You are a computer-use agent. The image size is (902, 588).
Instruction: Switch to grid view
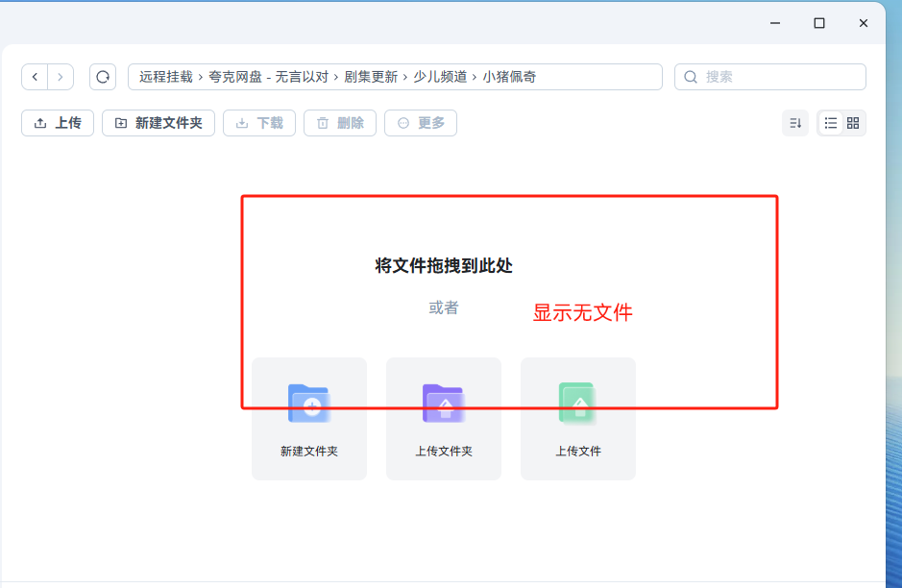pyautogui.click(x=853, y=123)
